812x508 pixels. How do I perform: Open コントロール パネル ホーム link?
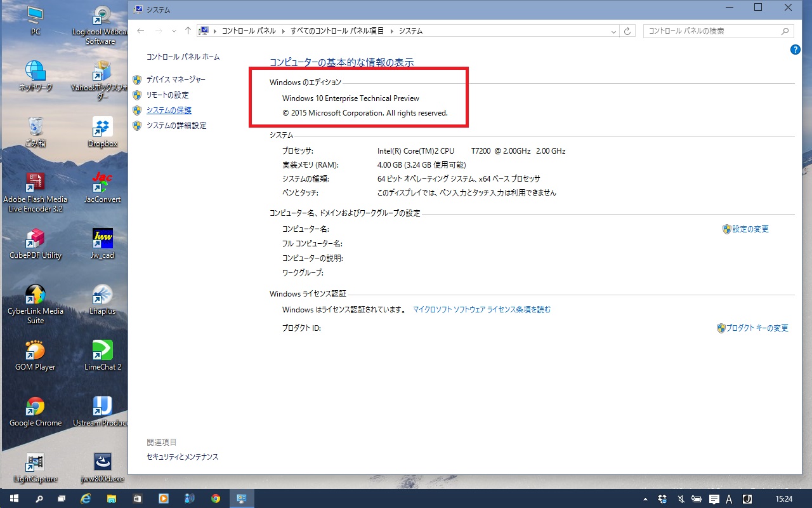(183, 57)
